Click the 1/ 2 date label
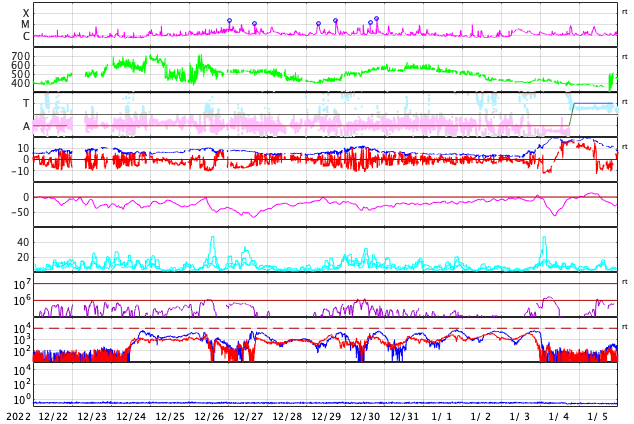Image resolution: width=634 pixels, height=424 pixels. click(x=480, y=417)
